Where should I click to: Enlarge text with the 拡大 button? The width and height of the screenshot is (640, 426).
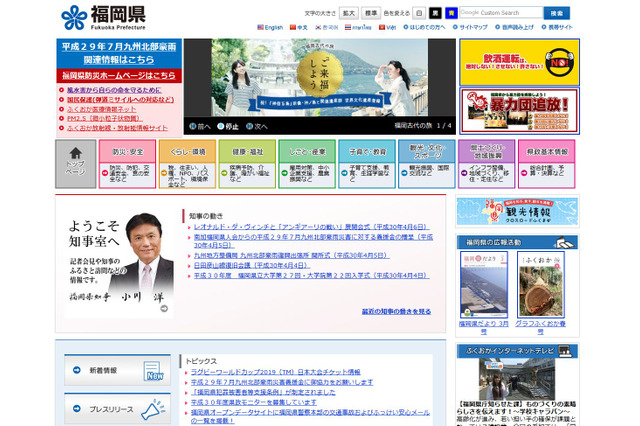click(349, 13)
